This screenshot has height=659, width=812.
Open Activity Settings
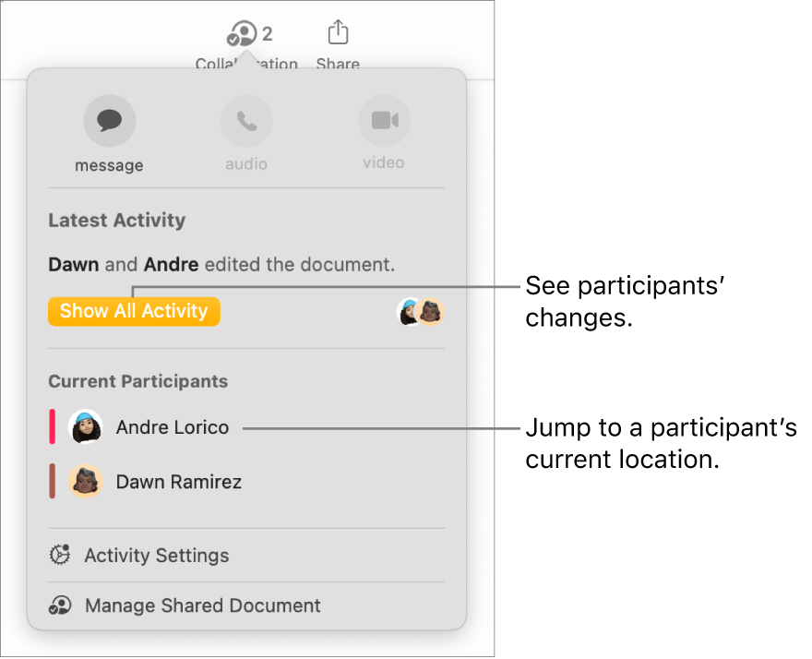(x=157, y=556)
